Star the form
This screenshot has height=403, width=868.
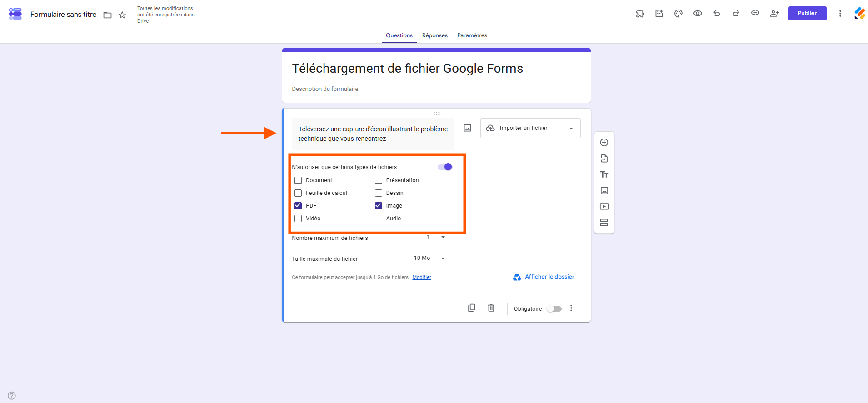(122, 15)
